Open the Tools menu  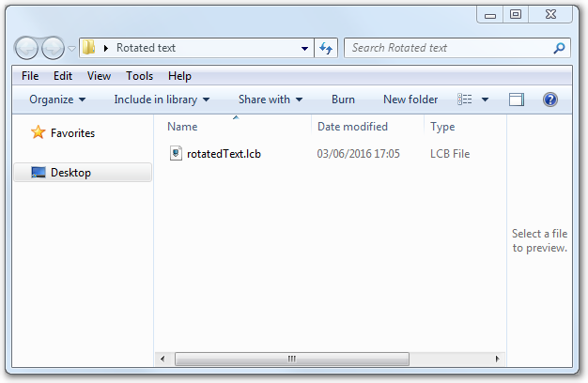pos(139,76)
